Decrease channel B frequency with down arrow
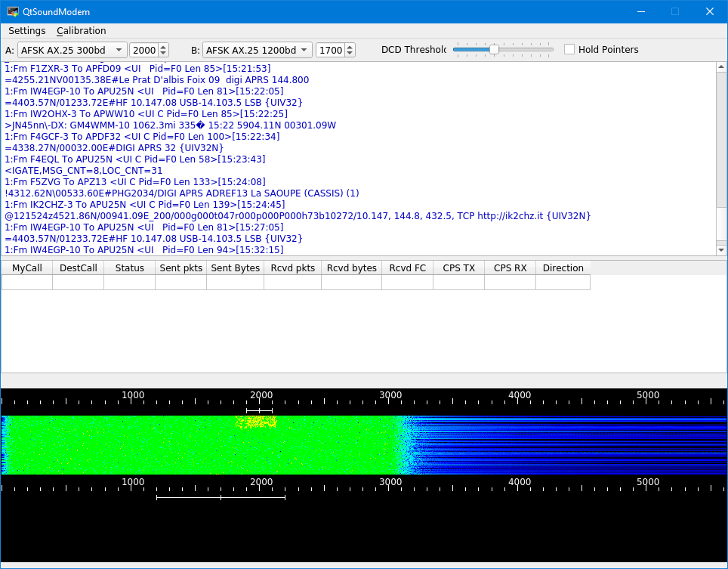 coord(350,54)
